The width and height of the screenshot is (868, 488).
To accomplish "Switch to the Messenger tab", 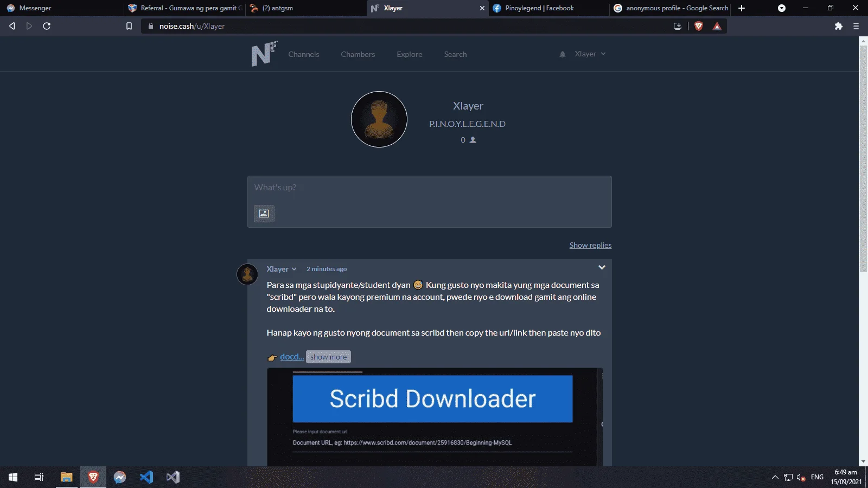I will pyautogui.click(x=61, y=8).
